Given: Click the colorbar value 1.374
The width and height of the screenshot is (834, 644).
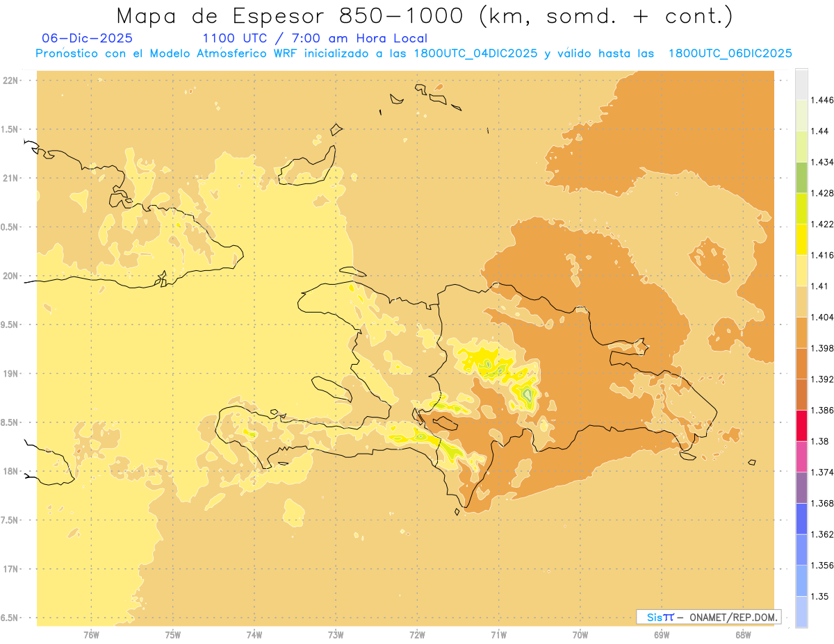Looking at the screenshot, I should (x=823, y=472).
